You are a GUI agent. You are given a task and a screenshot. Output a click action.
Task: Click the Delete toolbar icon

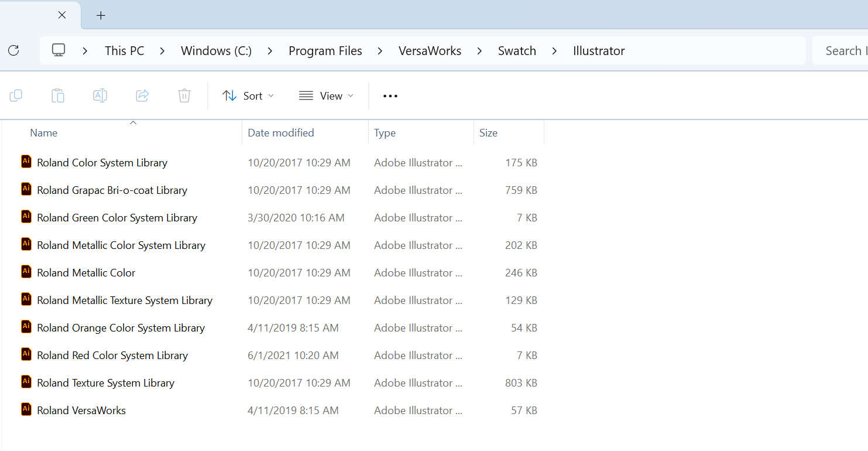pos(184,95)
